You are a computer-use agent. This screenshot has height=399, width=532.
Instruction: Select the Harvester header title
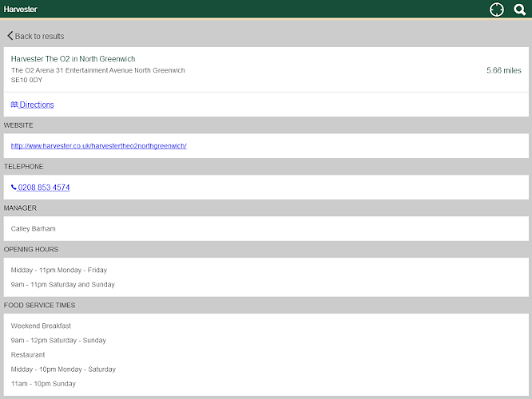pyautogui.click(x=20, y=9)
